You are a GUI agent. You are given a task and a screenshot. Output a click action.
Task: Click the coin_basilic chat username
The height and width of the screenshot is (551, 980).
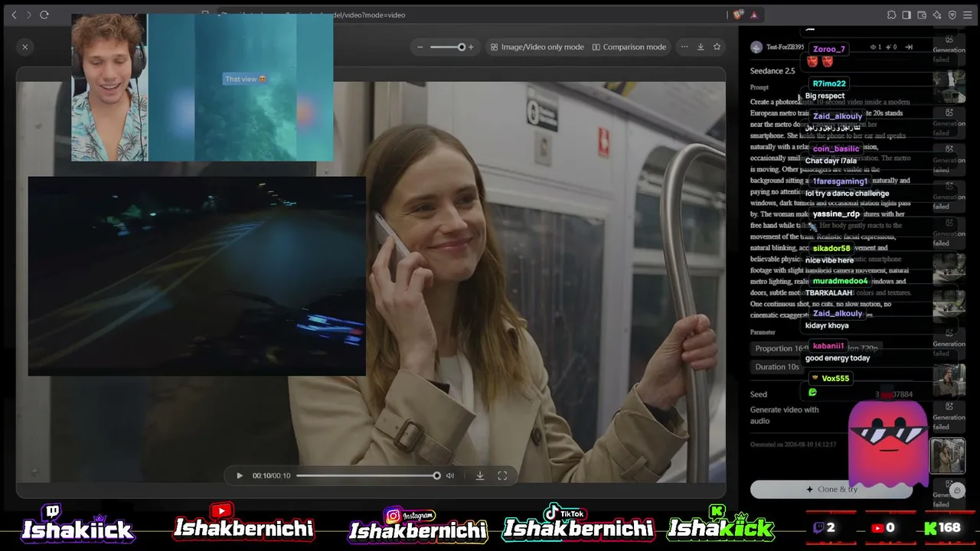coord(836,148)
